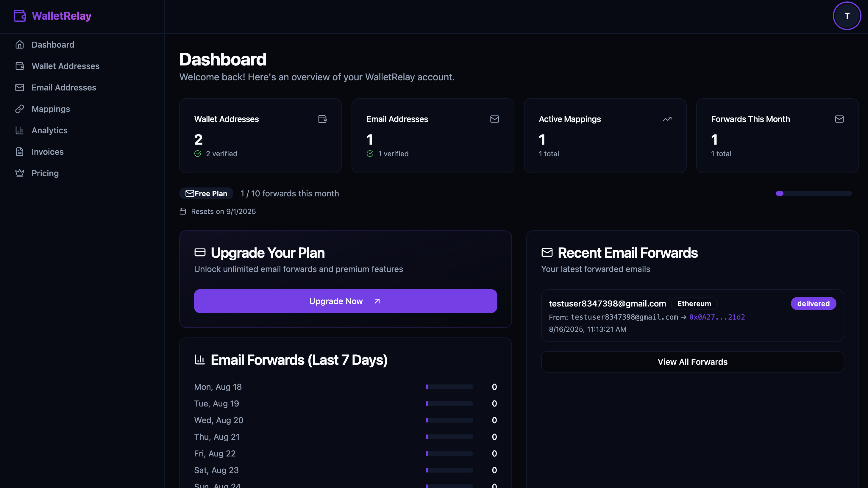Click View All Forwards button
The image size is (868, 488).
[692, 362]
